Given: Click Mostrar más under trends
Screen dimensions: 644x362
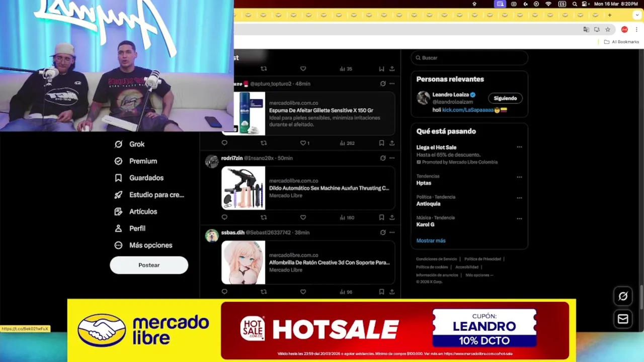Looking at the screenshot, I should click(431, 240).
